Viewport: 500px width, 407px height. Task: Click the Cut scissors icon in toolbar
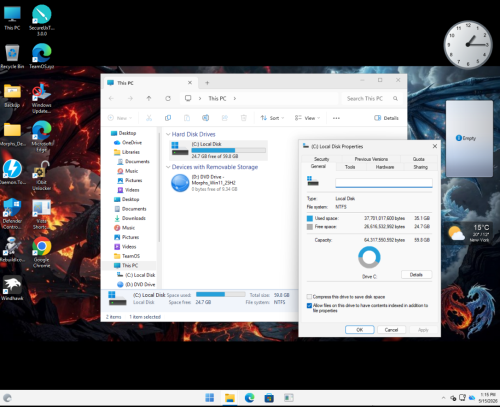click(x=149, y=118)
